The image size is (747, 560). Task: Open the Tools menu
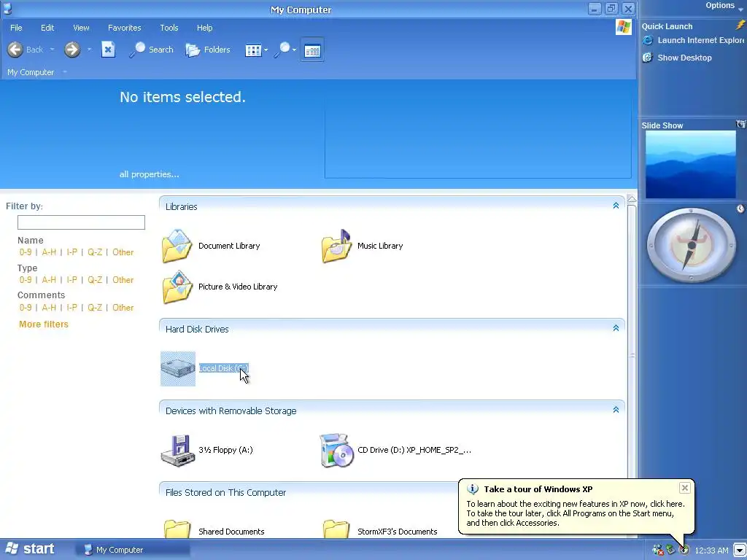(169, 28)
